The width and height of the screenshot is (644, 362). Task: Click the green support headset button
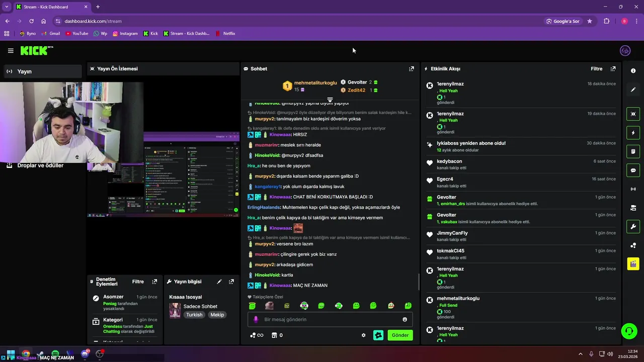tap(629, 331)
